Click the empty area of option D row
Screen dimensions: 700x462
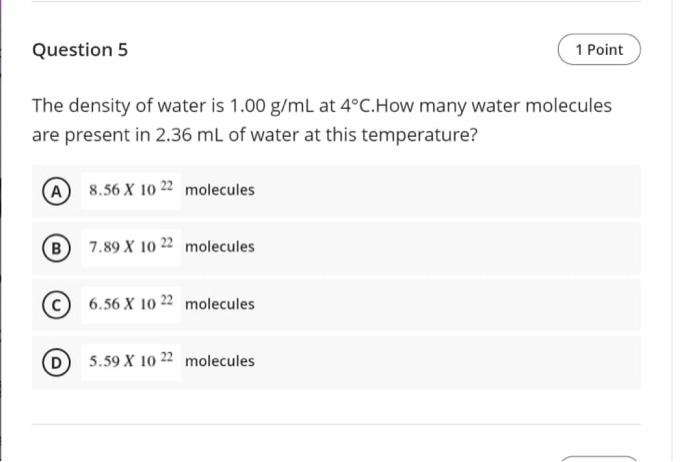446,362
